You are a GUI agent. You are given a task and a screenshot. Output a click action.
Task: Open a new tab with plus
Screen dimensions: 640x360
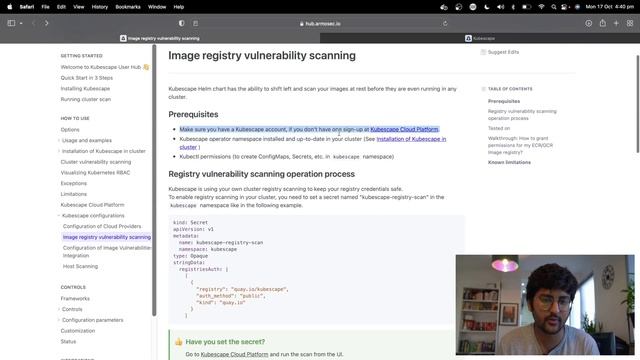tap(616, 23)
